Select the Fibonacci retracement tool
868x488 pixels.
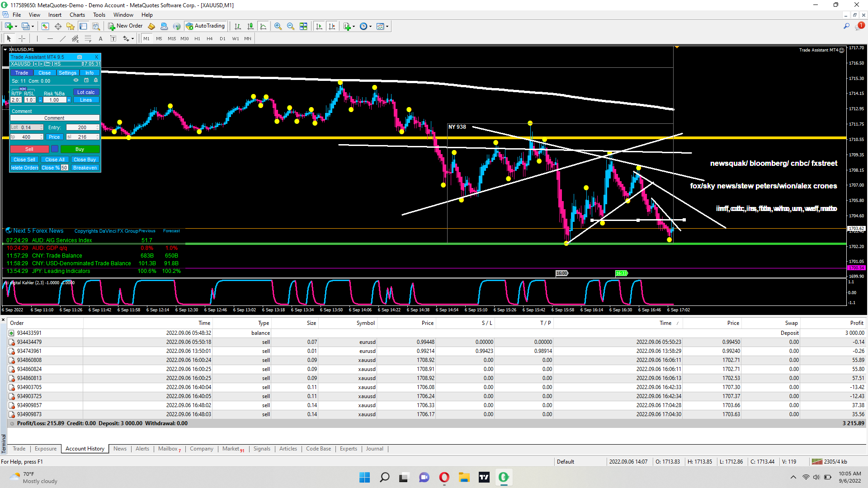tap(88, 39)
